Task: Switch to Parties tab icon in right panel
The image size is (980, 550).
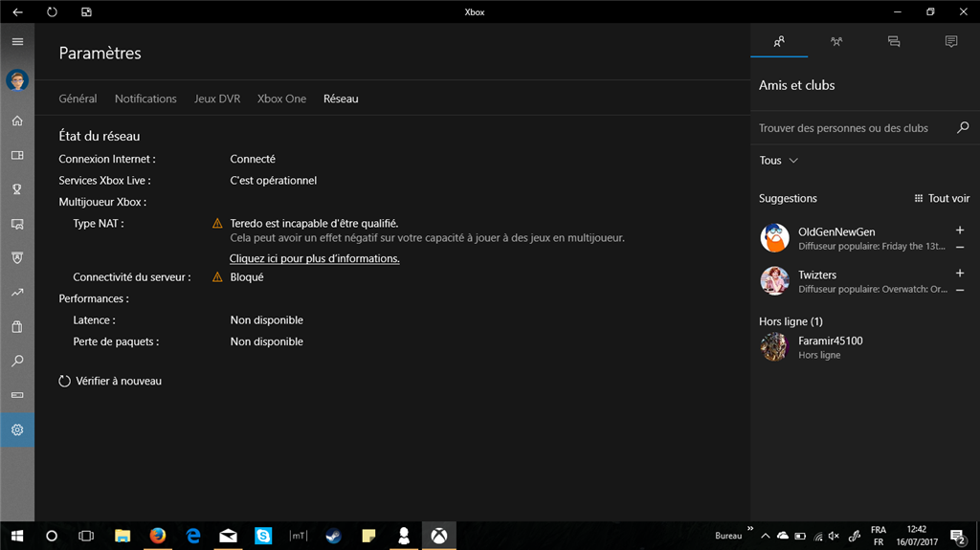Action: point(836,41)
